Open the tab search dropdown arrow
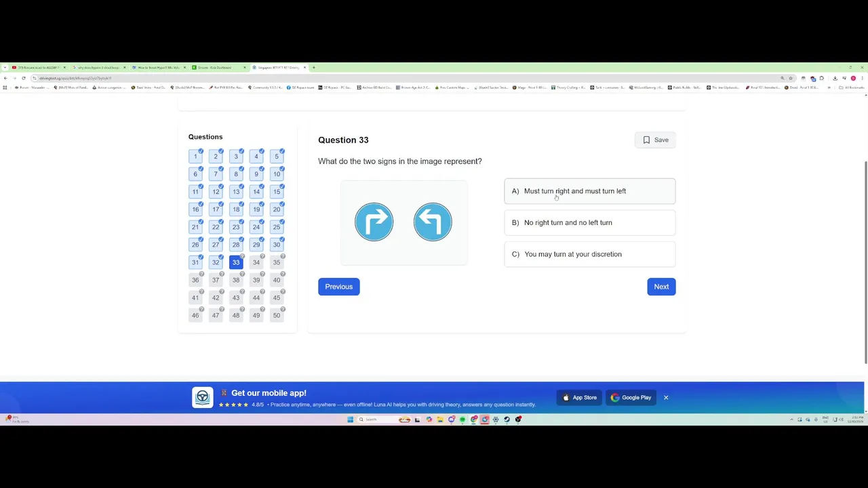The width and height of the screenshot is (868, 488). tap(5, 68)
